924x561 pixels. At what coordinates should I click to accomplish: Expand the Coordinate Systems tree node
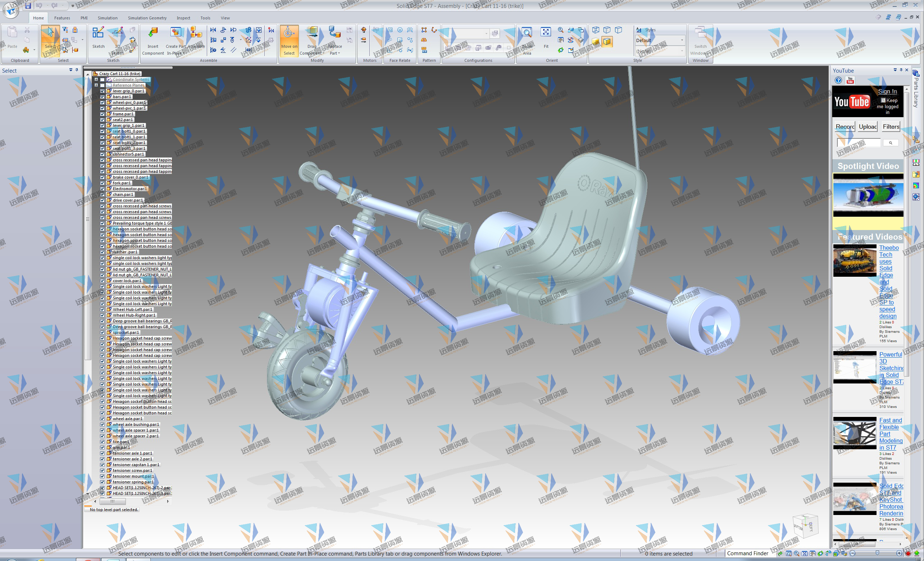point(96,79)
